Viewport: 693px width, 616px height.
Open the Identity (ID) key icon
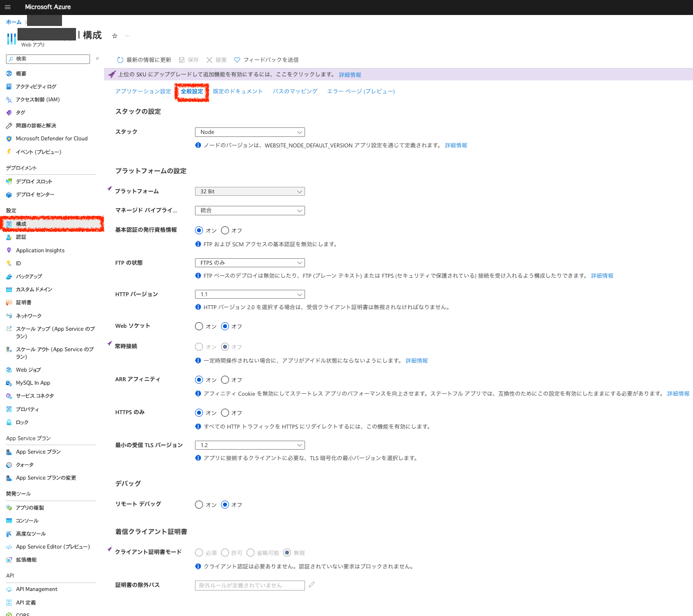click(x=9, y=263)
